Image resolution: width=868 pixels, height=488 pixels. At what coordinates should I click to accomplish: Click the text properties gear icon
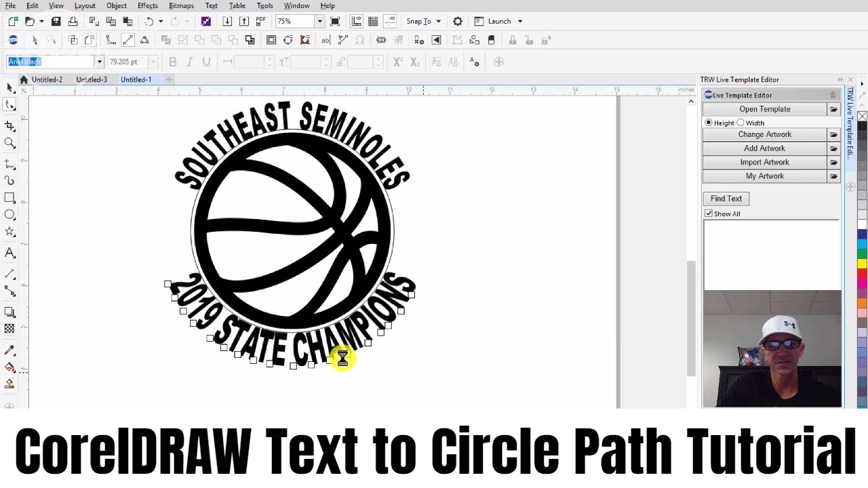pyautogui.click(x=475, y=62)
